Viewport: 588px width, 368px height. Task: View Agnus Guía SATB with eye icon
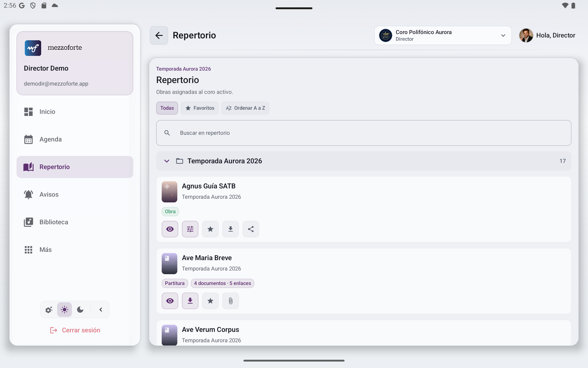(170, 229)
